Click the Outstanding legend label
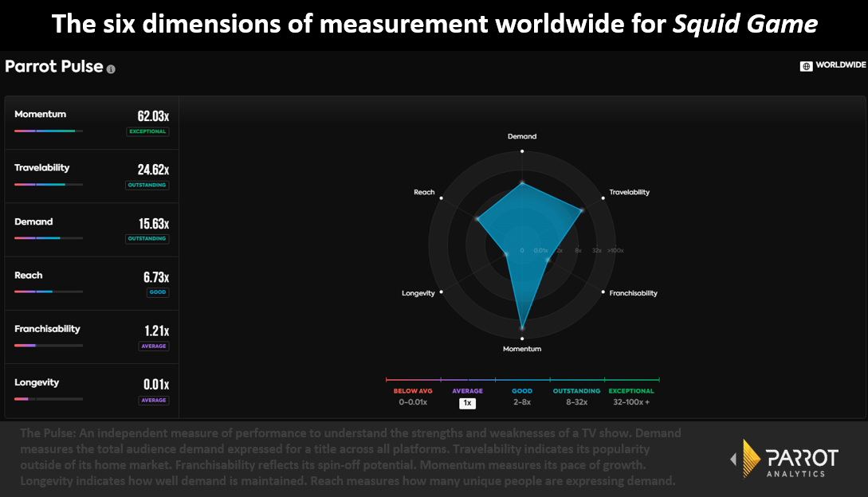The image size is (868, 497). tap(576, 391)
